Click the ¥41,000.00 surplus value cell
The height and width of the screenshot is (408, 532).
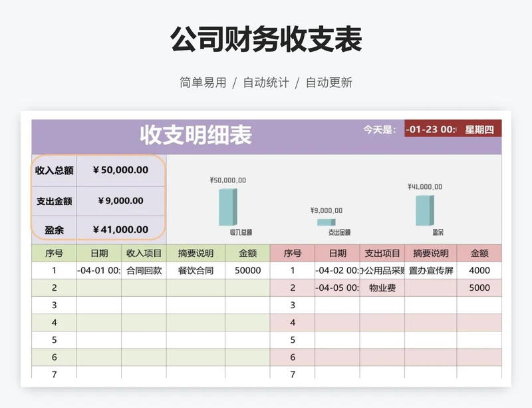(121, 230)
